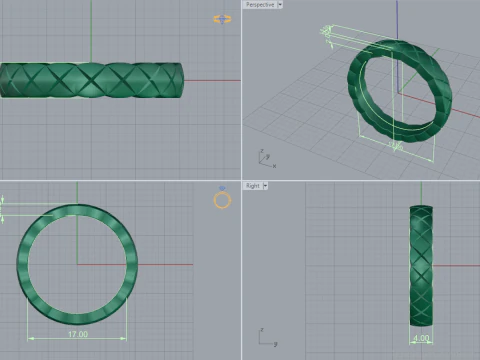Select the ring side profile in Right viewport
Screen dimensions: 480x360
(421, 266)
